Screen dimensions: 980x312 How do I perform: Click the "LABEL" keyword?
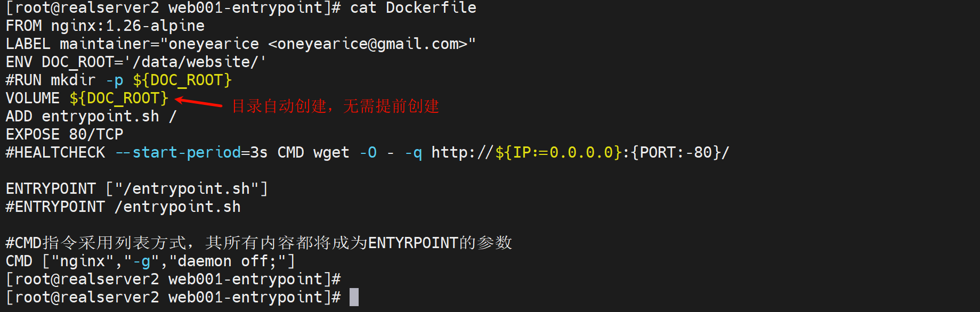click(x=28, y=44)
